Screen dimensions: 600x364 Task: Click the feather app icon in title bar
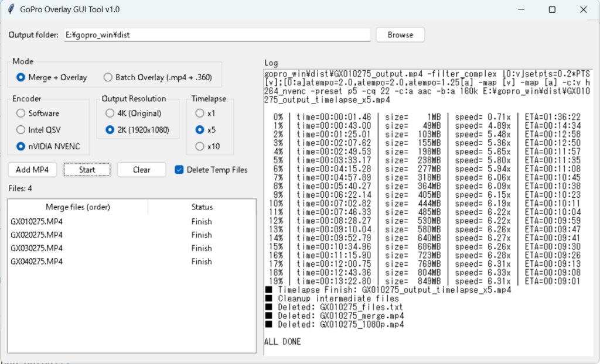[11, 9]
